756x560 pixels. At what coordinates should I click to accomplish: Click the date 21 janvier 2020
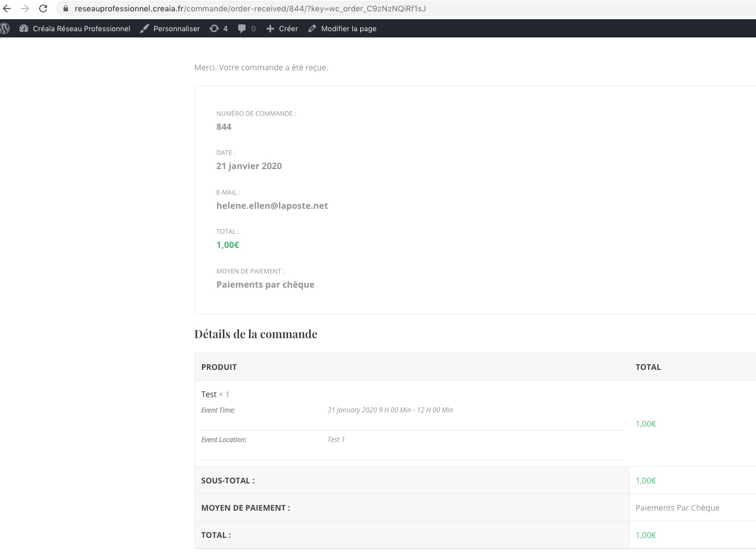(x=249, y=166)
